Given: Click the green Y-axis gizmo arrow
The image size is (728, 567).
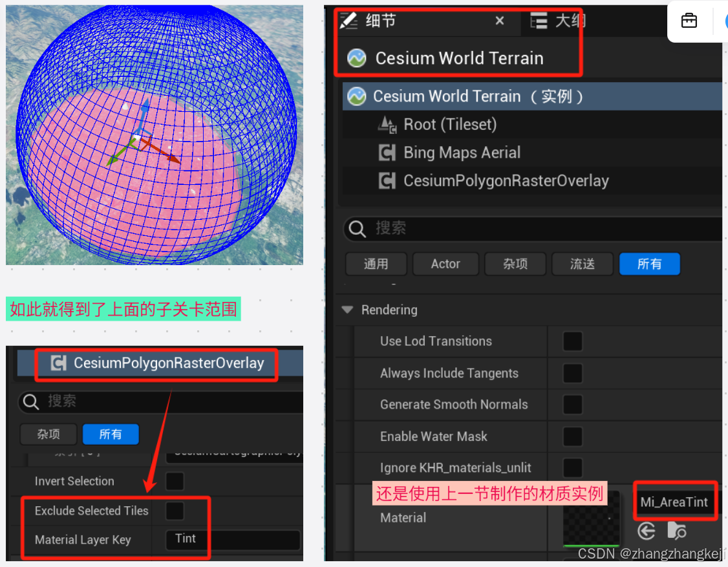Looking at the screenshot, I should [x=111, y=161].
